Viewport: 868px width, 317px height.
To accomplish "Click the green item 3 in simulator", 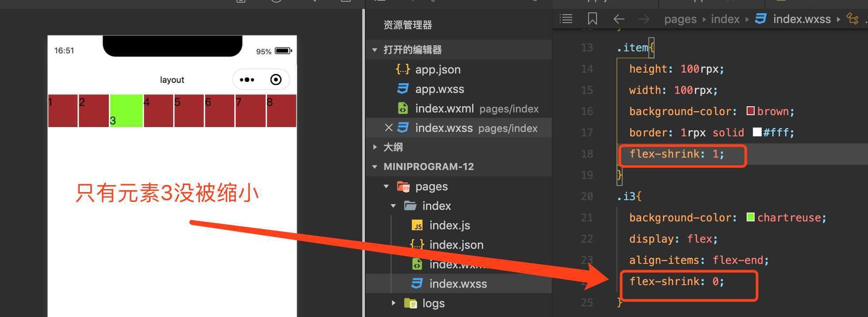I will pyautogui.click(x=126, y=111).
